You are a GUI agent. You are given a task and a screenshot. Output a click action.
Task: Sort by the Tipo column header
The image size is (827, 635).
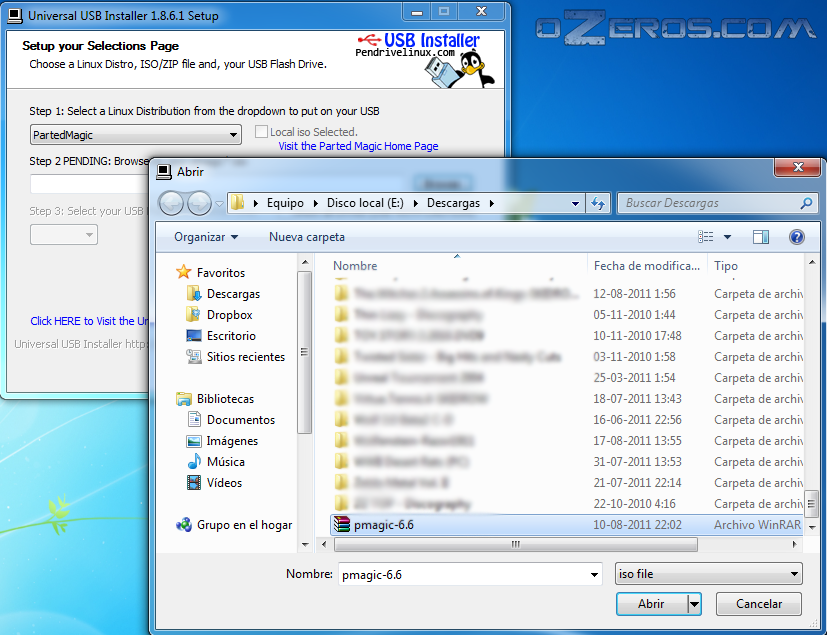tap(726, 266)
